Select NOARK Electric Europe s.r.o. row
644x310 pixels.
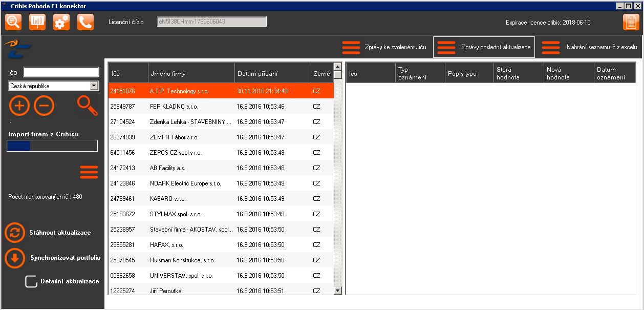coord(221,183)
